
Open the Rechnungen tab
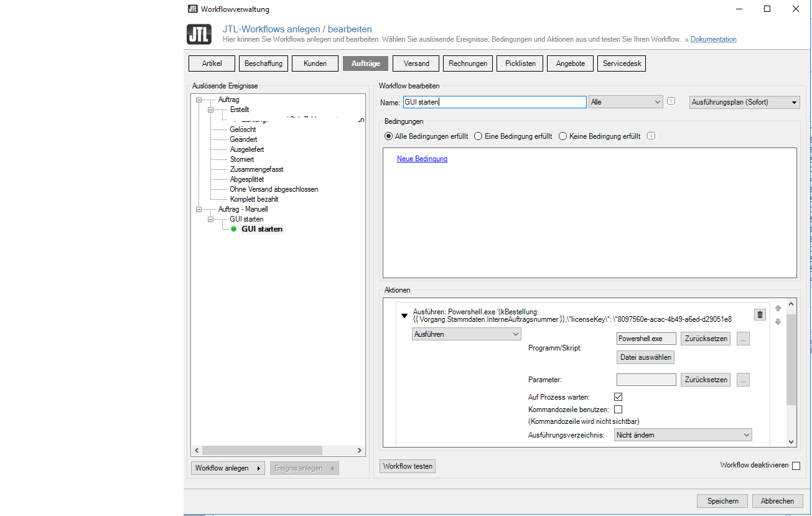pos(468,63)
